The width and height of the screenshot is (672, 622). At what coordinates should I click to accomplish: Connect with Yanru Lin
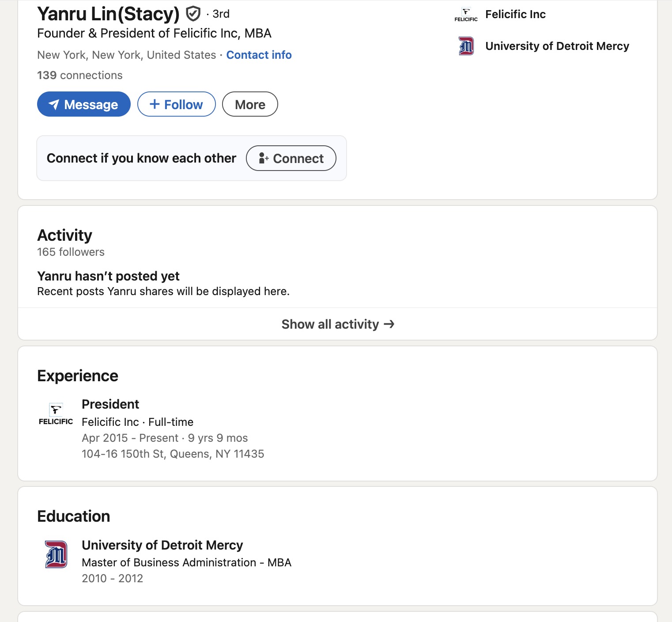click(291, 158)
